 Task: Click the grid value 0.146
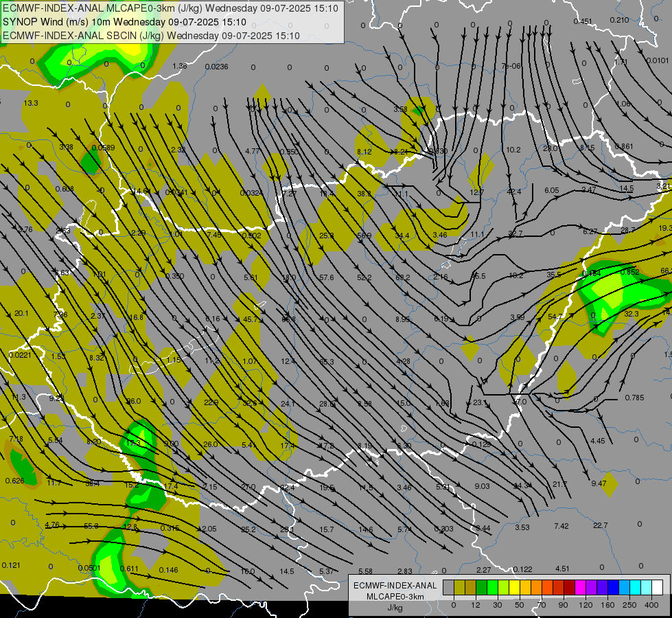(x=168, y=570)
